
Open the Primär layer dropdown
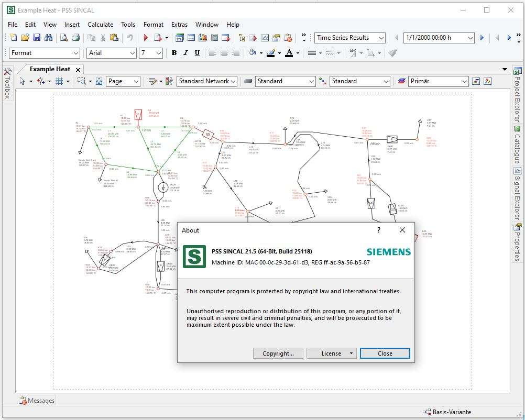[x=438, y=81]
